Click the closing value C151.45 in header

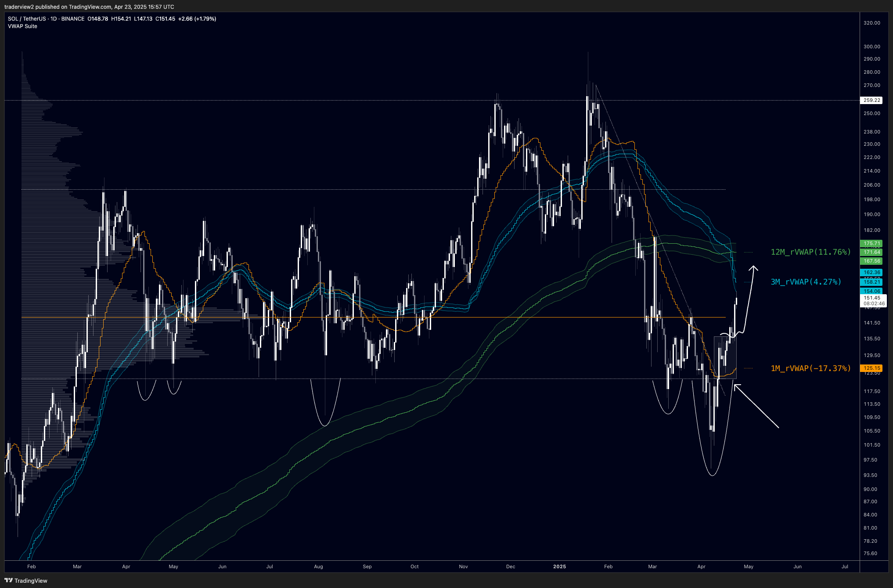coord(165,19)
